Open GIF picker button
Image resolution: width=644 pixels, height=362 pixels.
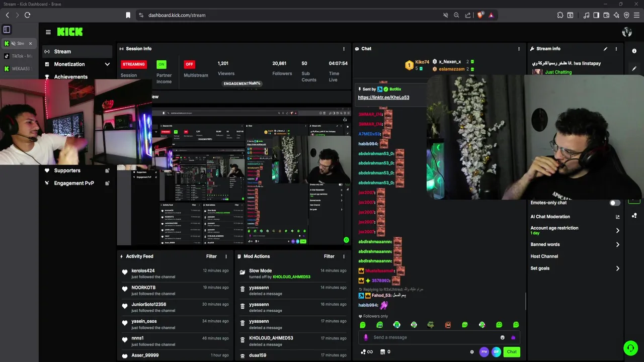point(496,352)
